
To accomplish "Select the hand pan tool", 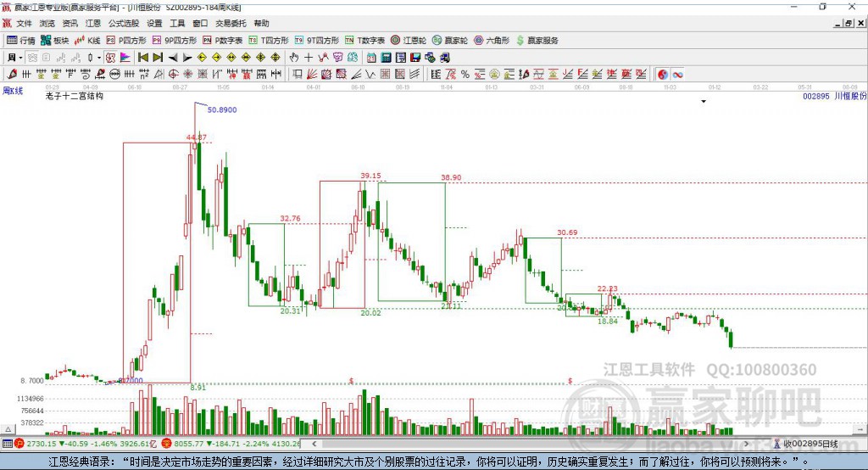I will 294,58.
